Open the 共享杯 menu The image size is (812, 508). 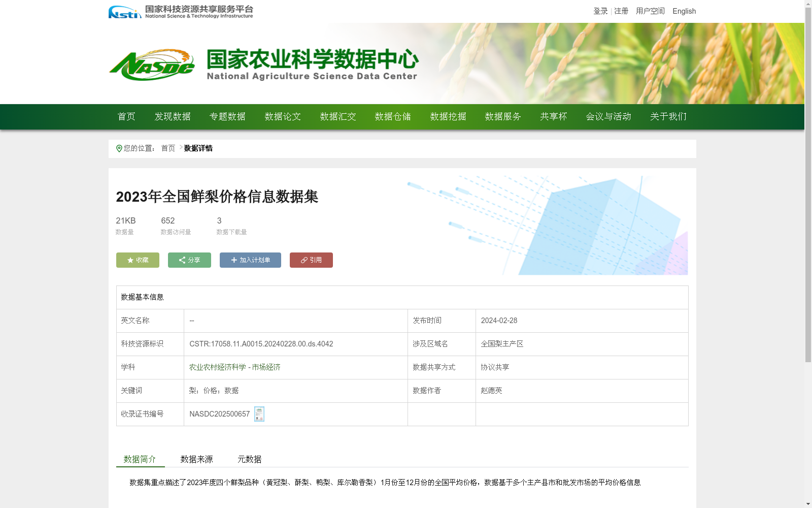point(553,117)
